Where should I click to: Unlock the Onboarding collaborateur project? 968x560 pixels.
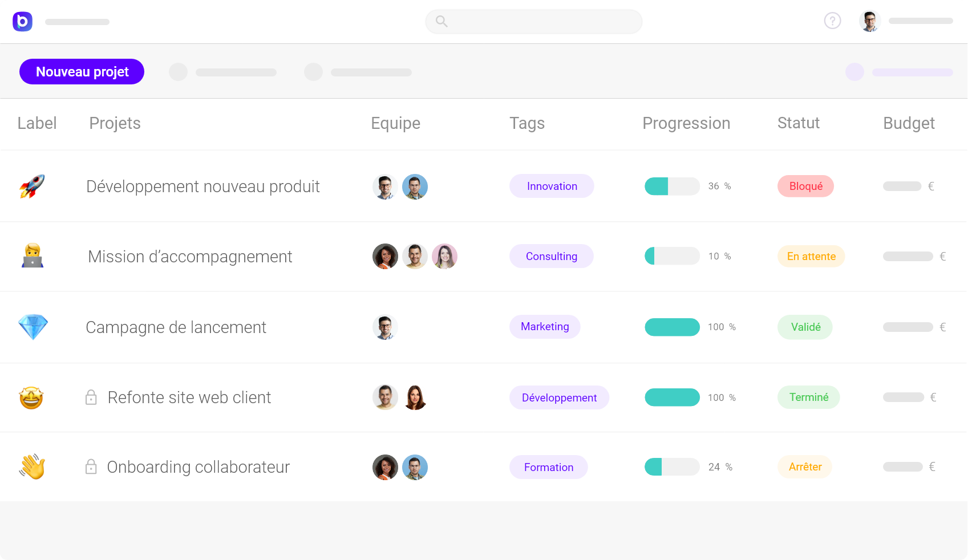(x=91, y=466)
